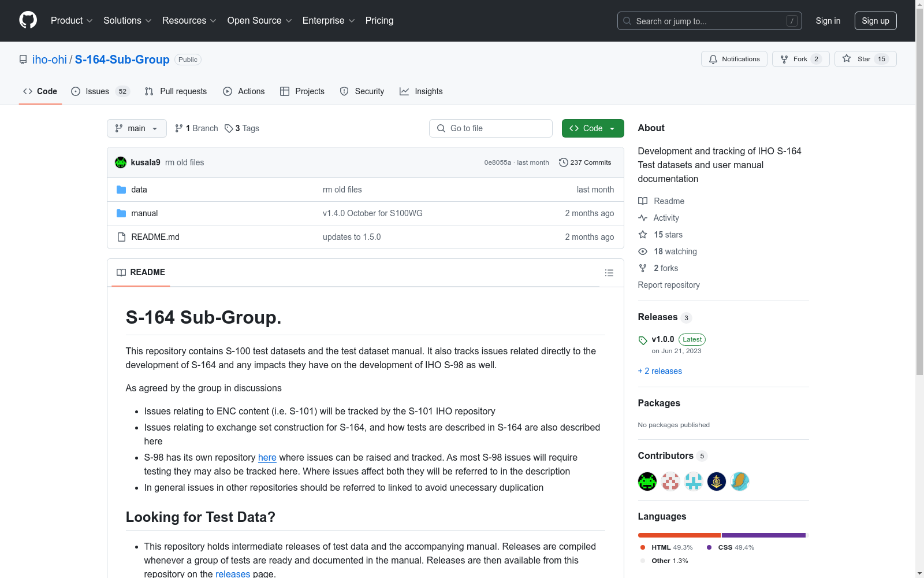This screenshot has width=924, height=578.
Task: Open the green Code dropdown
Action: pyautogui.click(x=593, y=128)
